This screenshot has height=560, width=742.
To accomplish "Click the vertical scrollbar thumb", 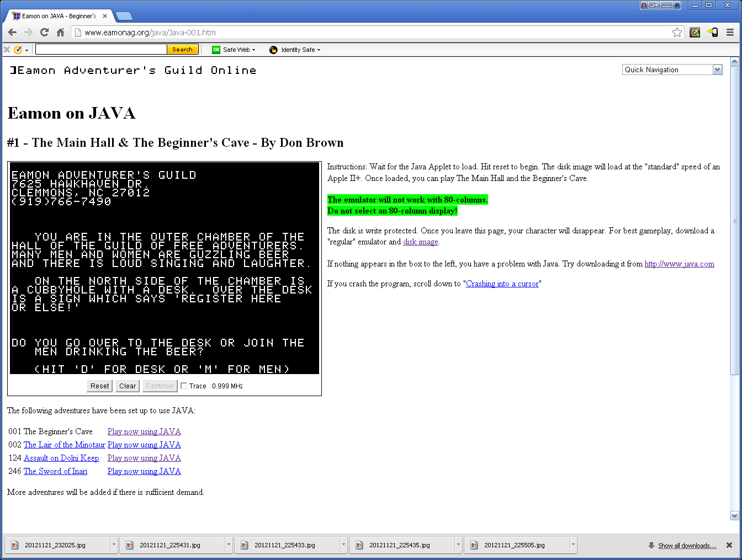I will (734, 221).
